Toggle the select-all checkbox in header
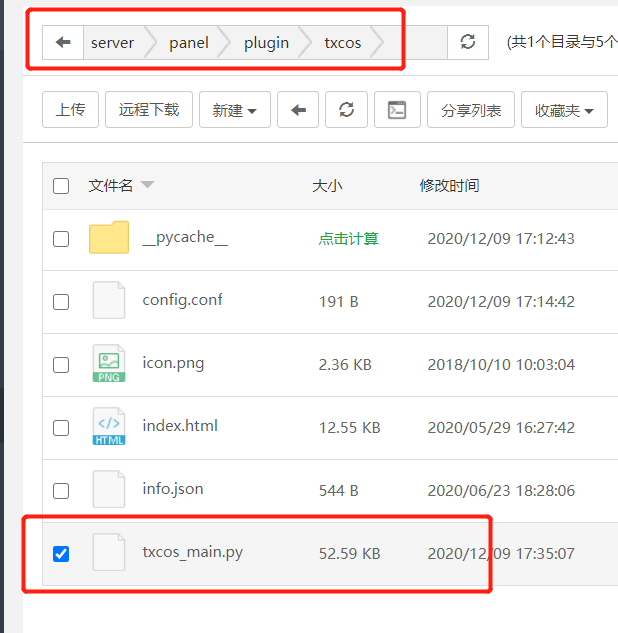This screenshot has height=633, width=618. 61,186
